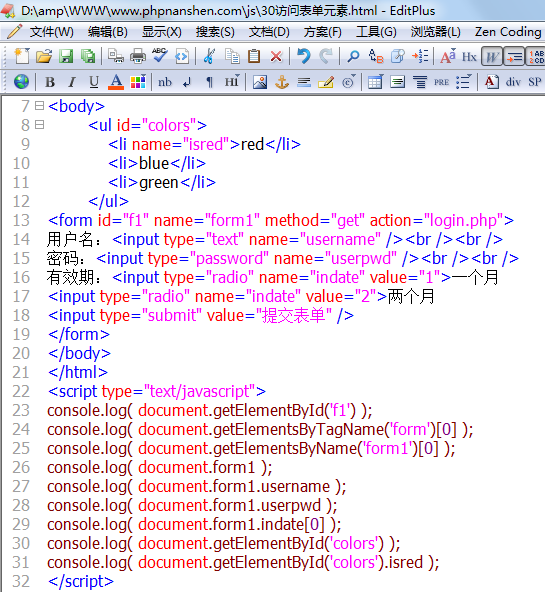The width and height of the screenshot is (545, 592).
Task: Insert a line break tag with the return arrow
Action: [187, 82]
